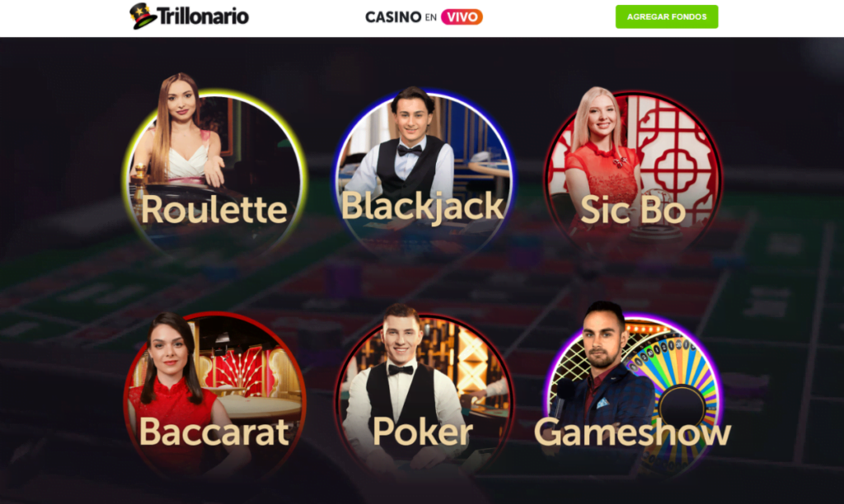Viewport: 844px width, 504px height.
Task: Select the pink VIVO badge
Action: pos(462,17)
